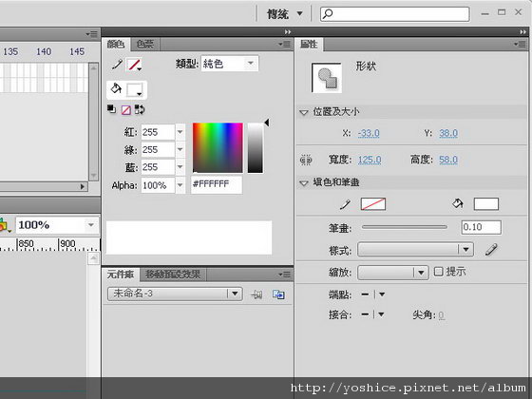Open the 縮放 scale dropdown
The image size is (532, 399).
(393, 273)
